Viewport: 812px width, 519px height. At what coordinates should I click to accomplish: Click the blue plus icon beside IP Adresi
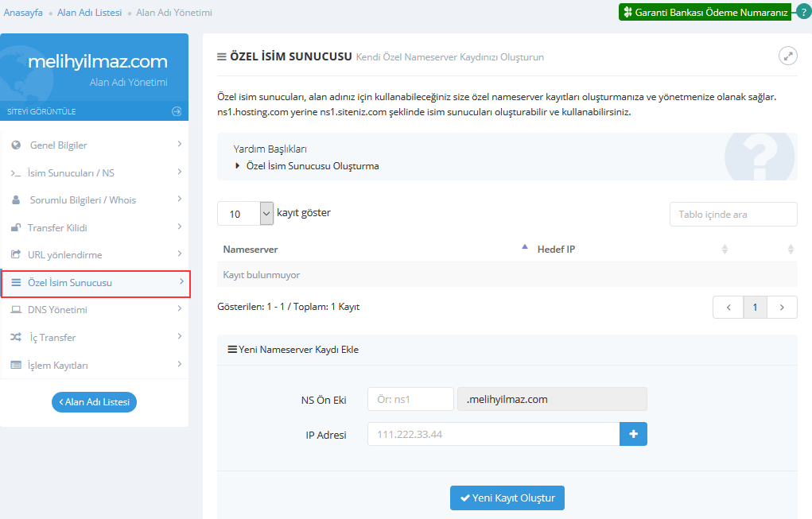633,434
